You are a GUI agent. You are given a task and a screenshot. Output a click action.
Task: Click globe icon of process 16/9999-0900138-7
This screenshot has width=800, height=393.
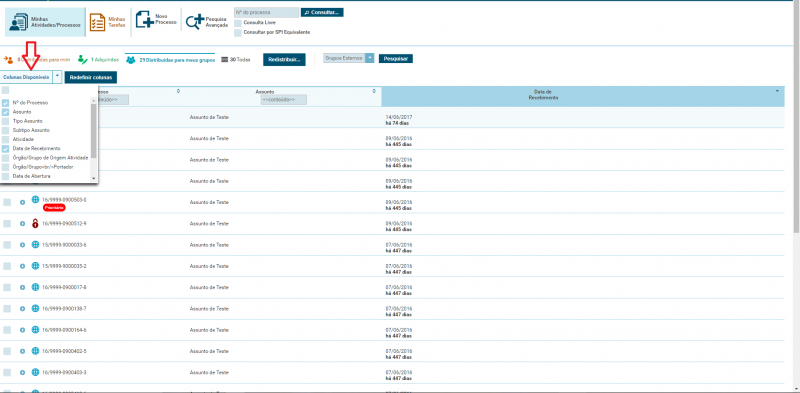coord(35,308)
